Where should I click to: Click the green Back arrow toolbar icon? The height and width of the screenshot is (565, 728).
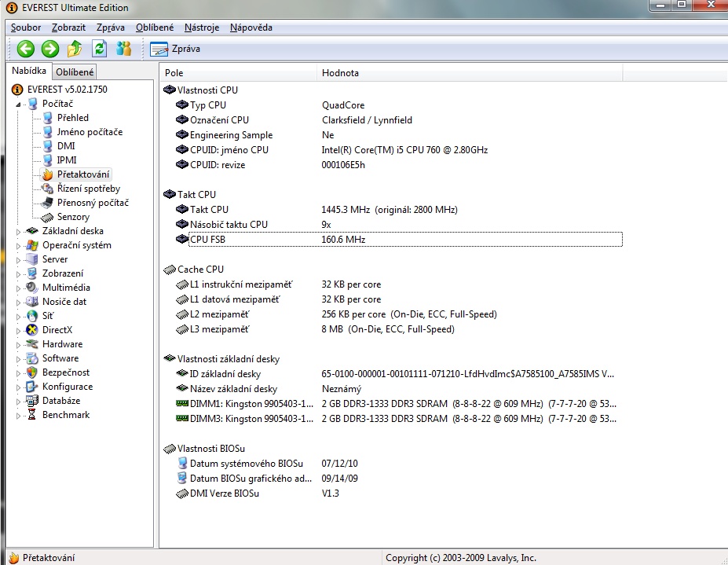[x=26, y=49]
